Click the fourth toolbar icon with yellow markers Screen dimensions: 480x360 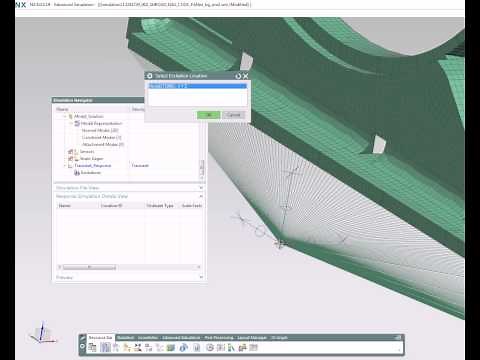pyautogui.click(x=127, y=348)
